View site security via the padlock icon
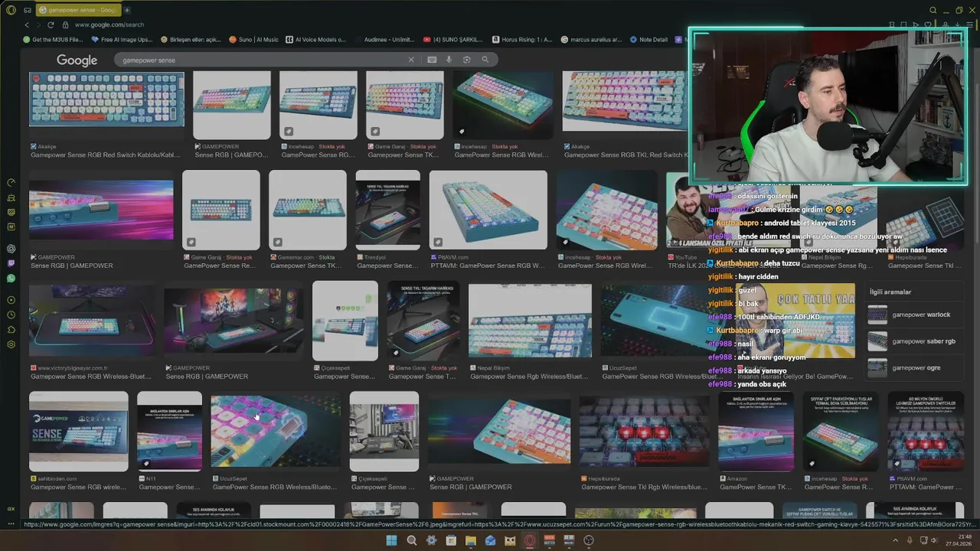The height and width of the screenshot is (551, 980). point(67,24)
